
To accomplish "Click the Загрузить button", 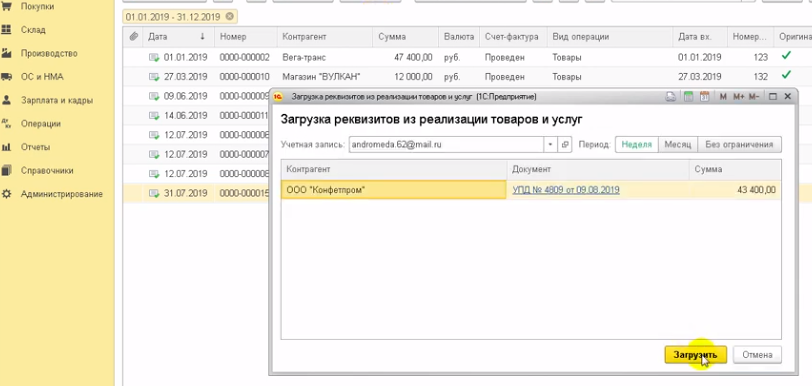I will [695, 355].
